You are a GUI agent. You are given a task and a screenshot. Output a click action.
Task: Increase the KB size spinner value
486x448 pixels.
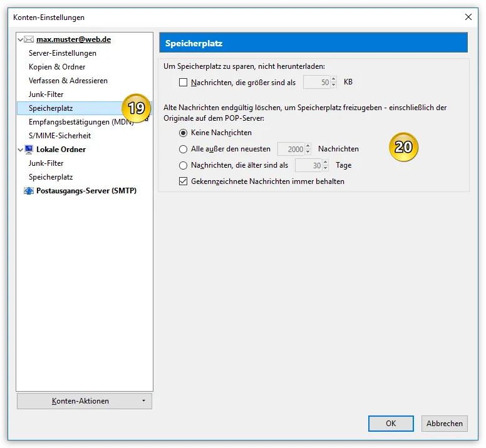[334, 79]
